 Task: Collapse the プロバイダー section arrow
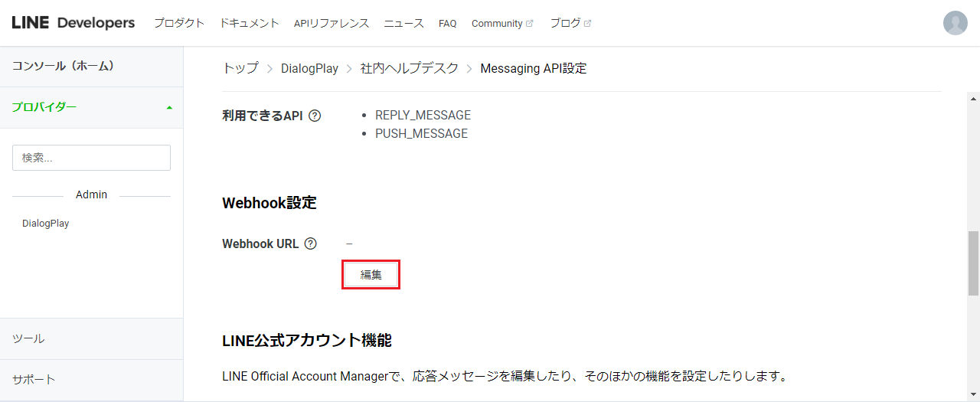click(169, 107)
